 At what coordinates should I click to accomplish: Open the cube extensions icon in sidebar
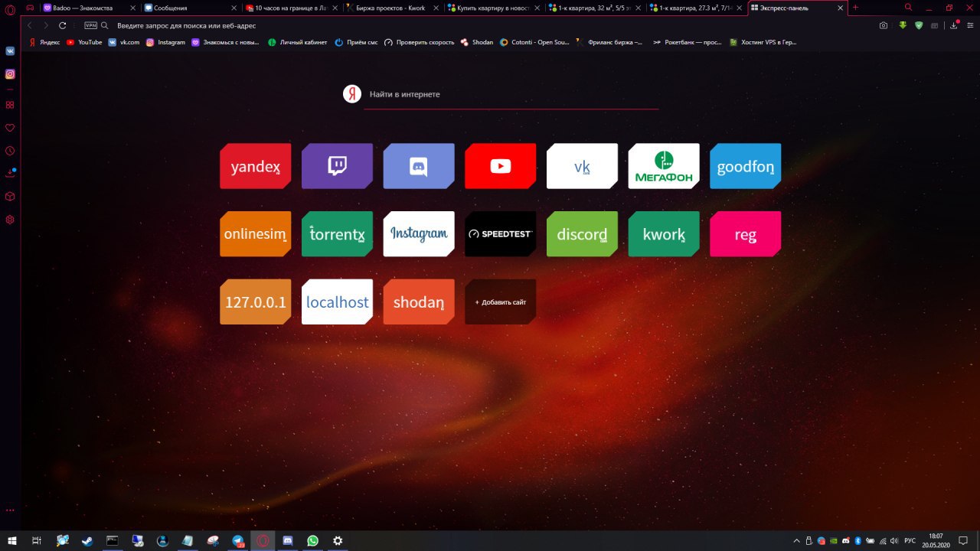(10, 197)
